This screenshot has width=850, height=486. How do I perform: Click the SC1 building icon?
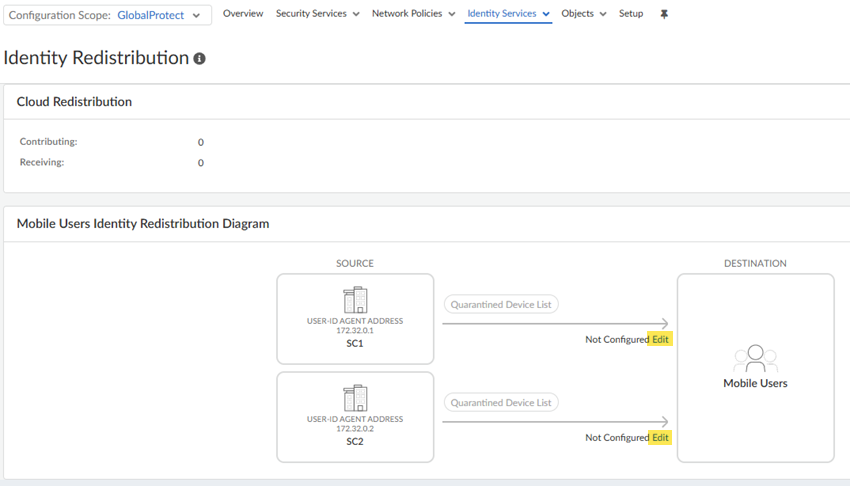(x=355, y=300)
